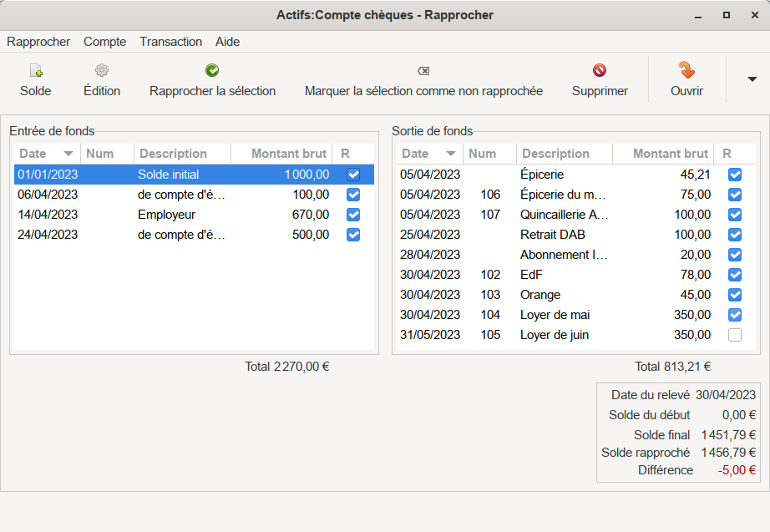770x532 pixels.
Task: Click Description header in Entrée de fonds
Action: 173,154
